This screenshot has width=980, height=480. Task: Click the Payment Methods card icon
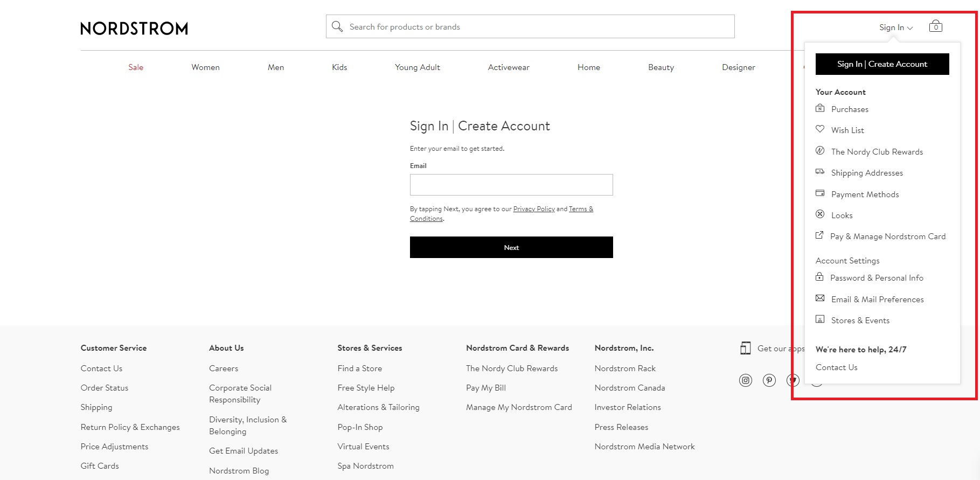pyautogui.click(x=820, y=193)
